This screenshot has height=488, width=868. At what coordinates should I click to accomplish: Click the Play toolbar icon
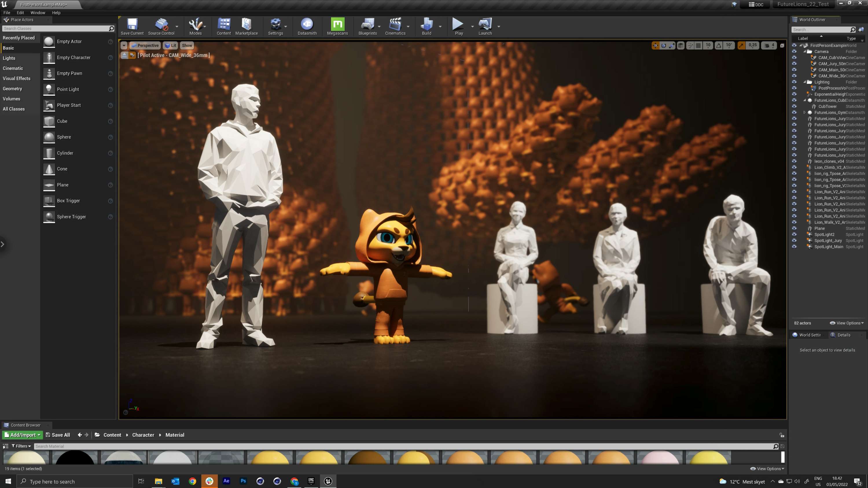459,26
